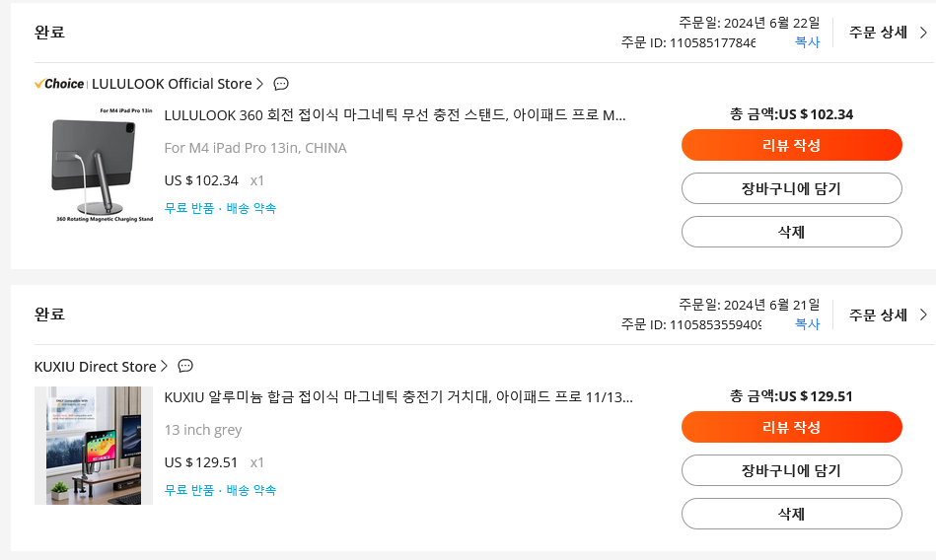Add LULULOOK stand to cart again
Image resolution: width=936 pixels, height=560 pixels.
[x=792, y=188]
